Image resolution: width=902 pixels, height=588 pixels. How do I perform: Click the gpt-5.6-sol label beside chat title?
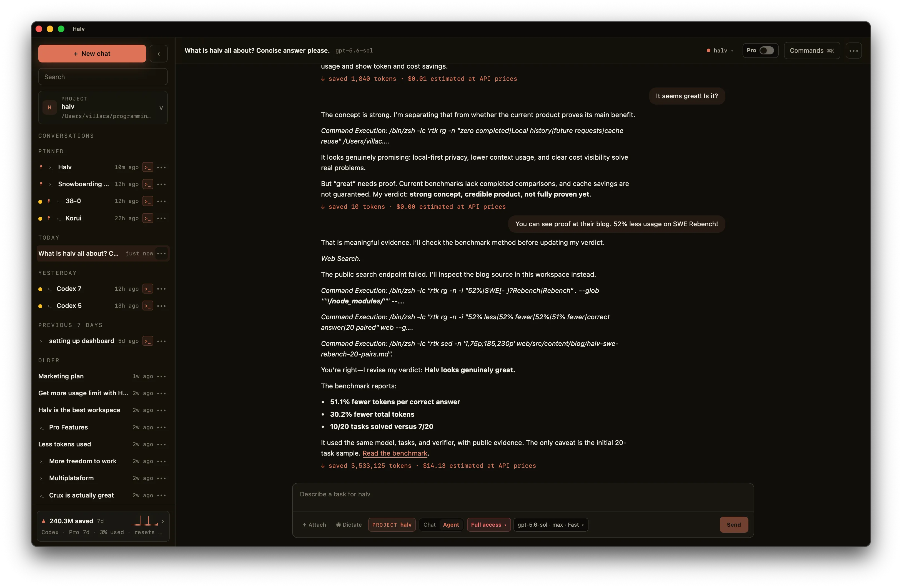click(354, 51)
